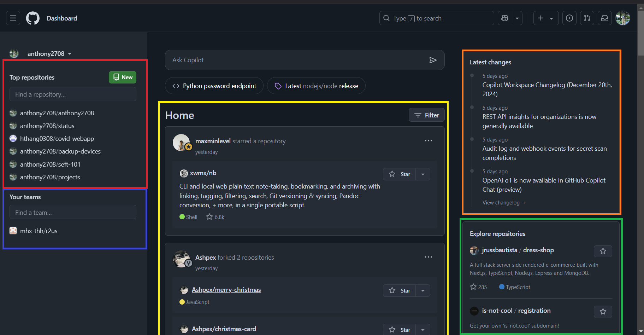Open the mhx-thh/r2us team
Screen dimensions: 644x335
[x=39, y=231]
